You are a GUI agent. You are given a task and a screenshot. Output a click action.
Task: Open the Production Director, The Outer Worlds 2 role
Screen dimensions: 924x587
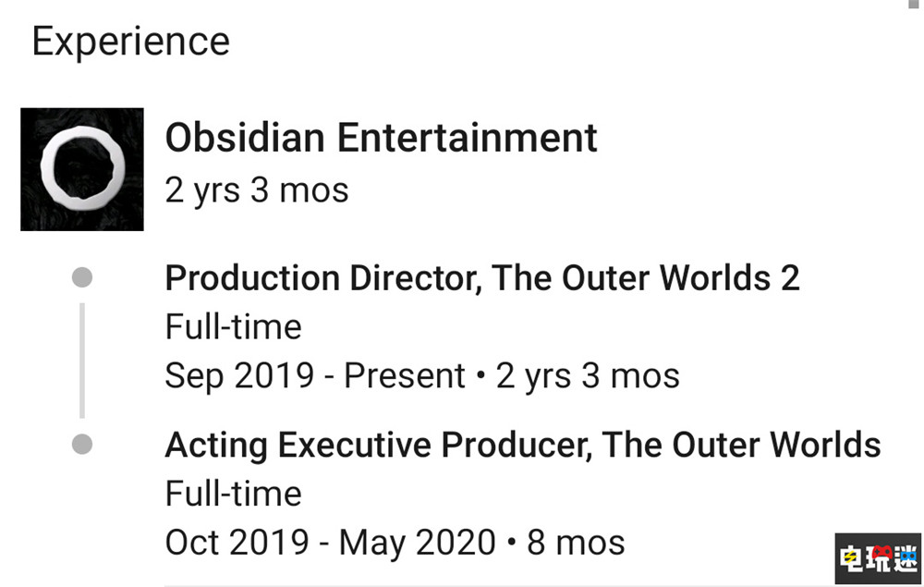pyautogui.click(x=481, y=277)
